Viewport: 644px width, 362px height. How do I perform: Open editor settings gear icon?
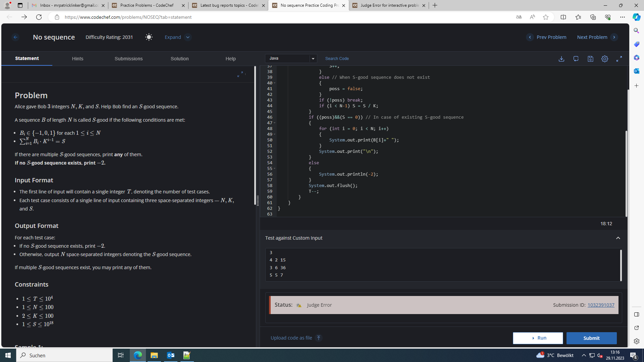point(604,59)
